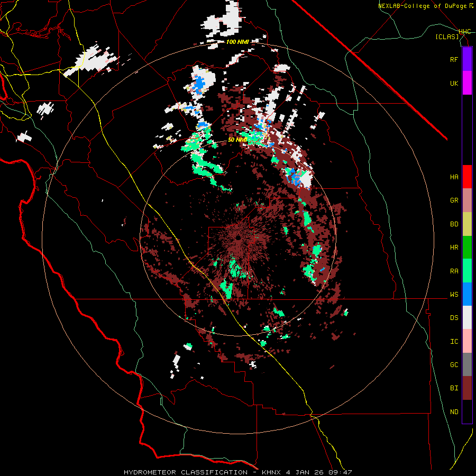
Task: Click the GC legend label
Action: coord(454,365)
